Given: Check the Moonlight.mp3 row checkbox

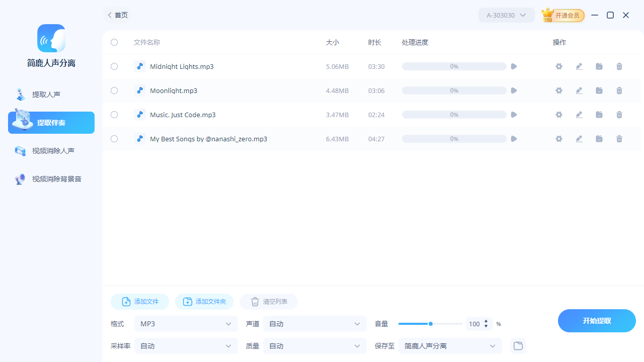Looking at the screenshot, I should (114, 90).
